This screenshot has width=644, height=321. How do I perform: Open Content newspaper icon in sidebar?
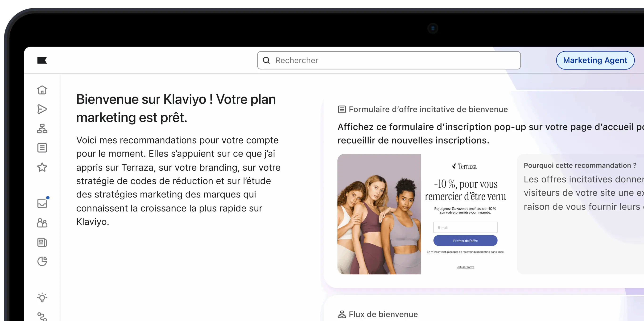(x=42, y=242)
